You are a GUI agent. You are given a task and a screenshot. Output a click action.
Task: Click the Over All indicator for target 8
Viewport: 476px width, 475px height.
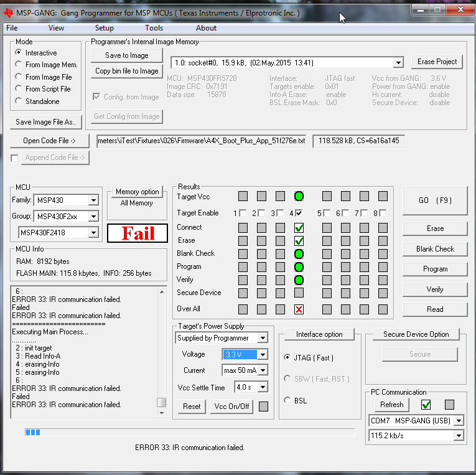coord(383,309)
